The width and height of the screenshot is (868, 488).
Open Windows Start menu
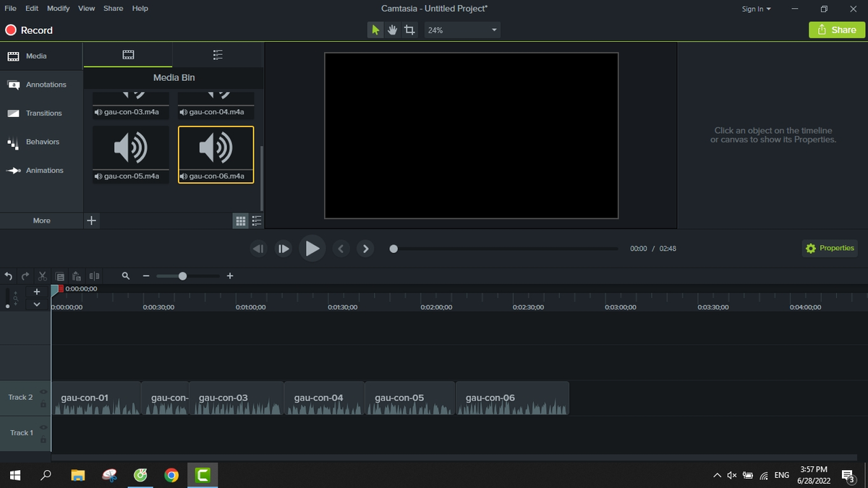click(15, 475)
